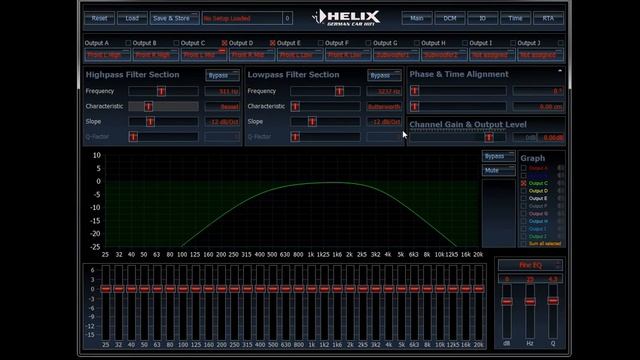Click the graph Bypass button

(x=499, y=156)
